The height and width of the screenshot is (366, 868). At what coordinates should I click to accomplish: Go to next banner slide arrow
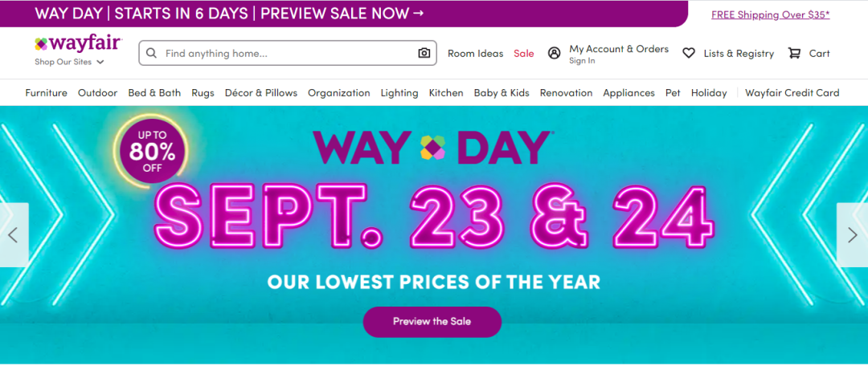[853, 234]
